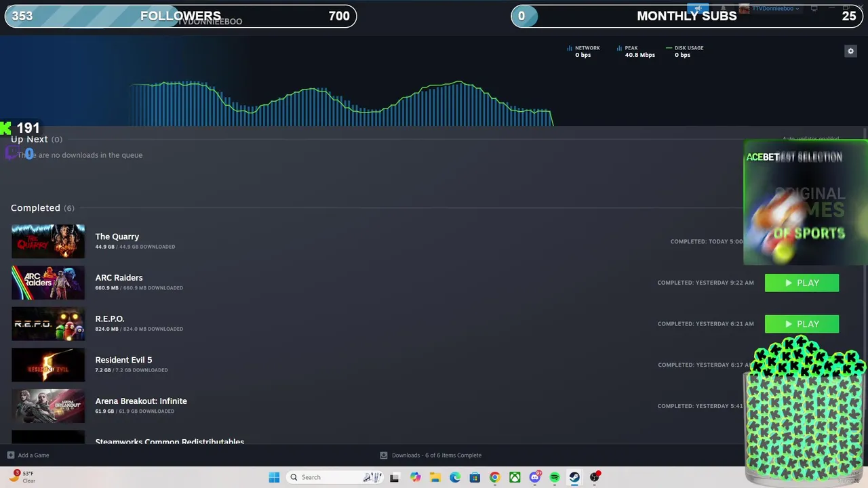Click the R.E.P.O. title
The image size is (868, 488).
pyautogui.click(x=110, y=319)
